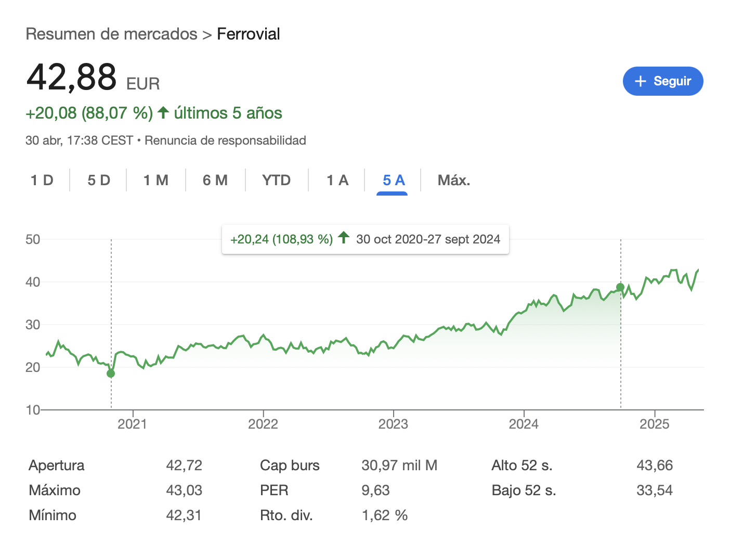The image size is (756, 541).
Task: Click the Cap burs label
Action: point(290,465)
